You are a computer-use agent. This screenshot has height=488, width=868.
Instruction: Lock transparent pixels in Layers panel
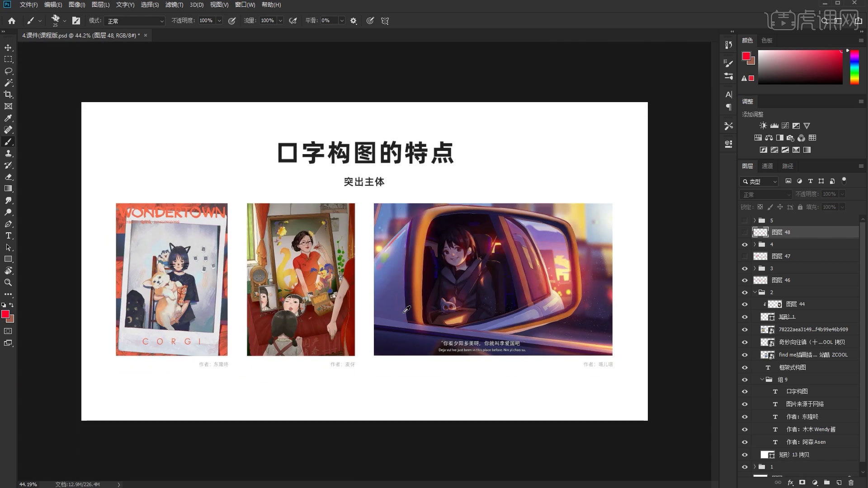pyautogui.click(x=760, y=207)
